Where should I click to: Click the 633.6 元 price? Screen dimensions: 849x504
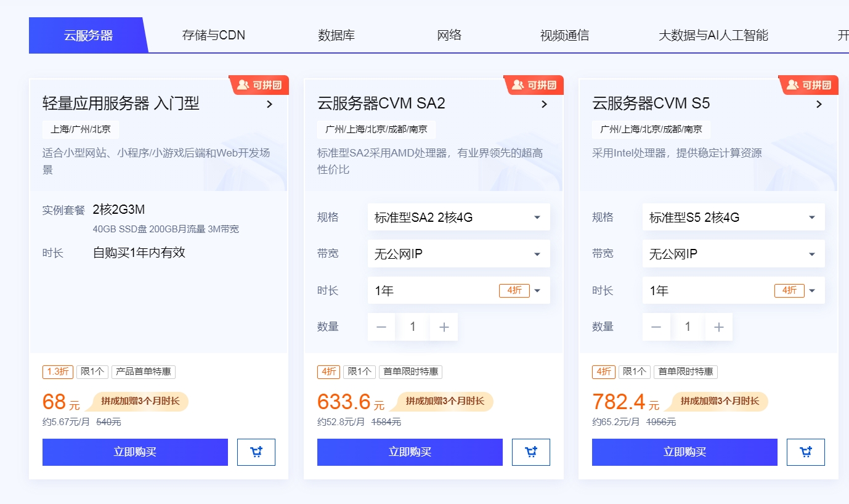click(351, 402)
